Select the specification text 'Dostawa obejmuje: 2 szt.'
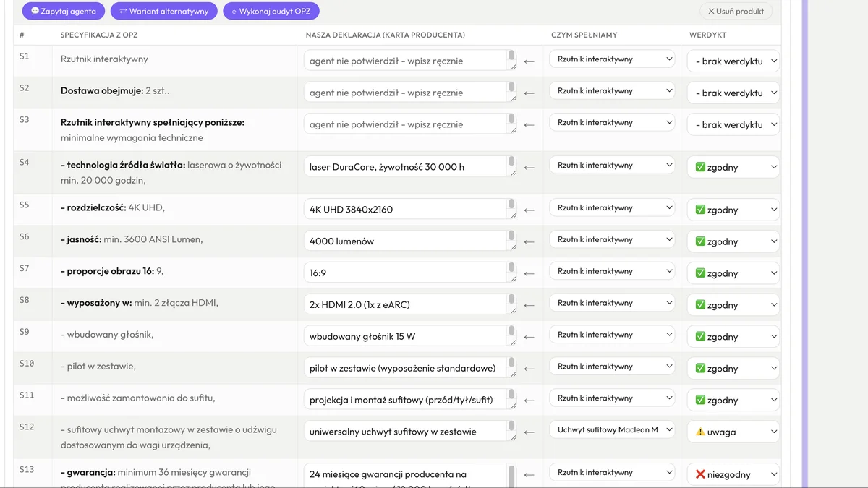The image size is (868, 488). [x=115, y=90]
